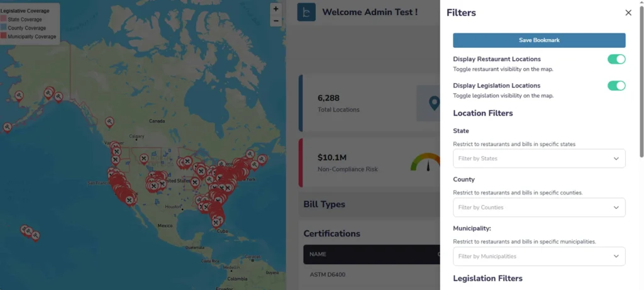Close the Filters panel
The height and width of the screenshot is (290, 644).
click(x=628, y=13)
